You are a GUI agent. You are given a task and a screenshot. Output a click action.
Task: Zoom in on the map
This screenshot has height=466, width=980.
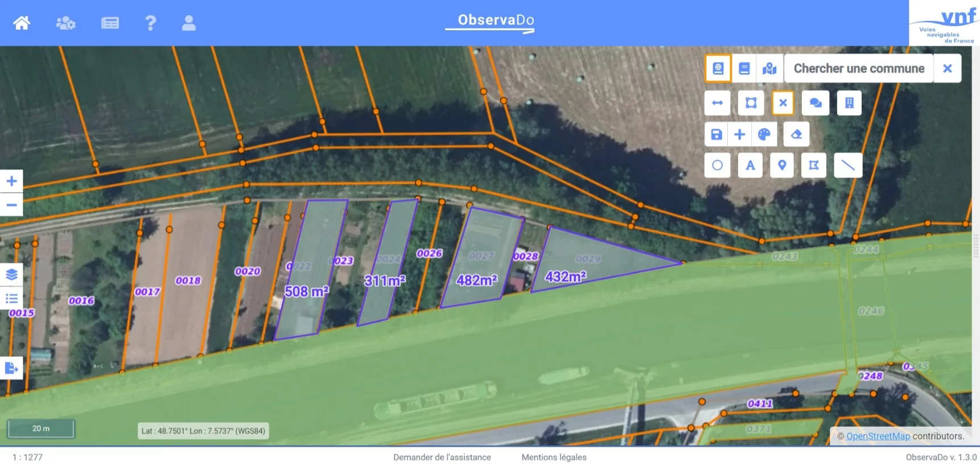click(x=11, y=181)
